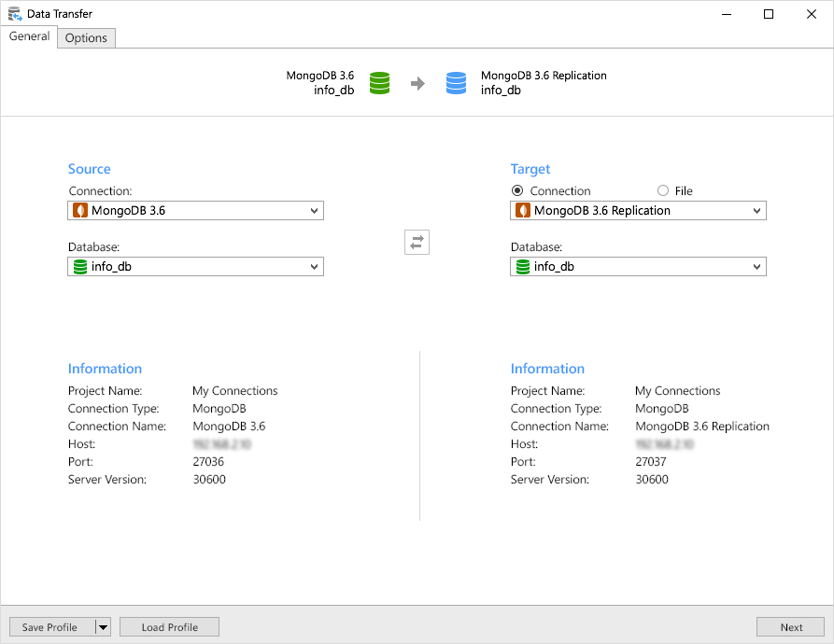
Task: Click target Project Name value My Connections
Action: coord(678,391)
